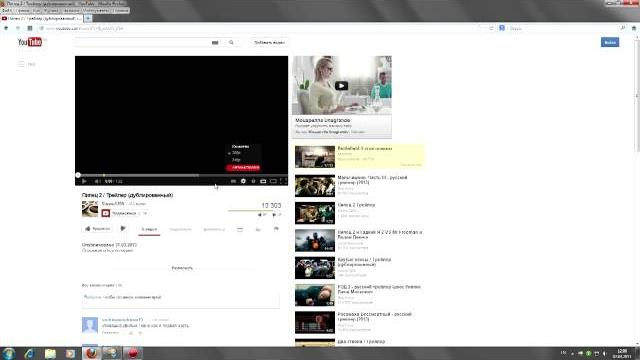The image size is (640, 360).
Task: Switch player to large theater mode
Action: point(273,181)
